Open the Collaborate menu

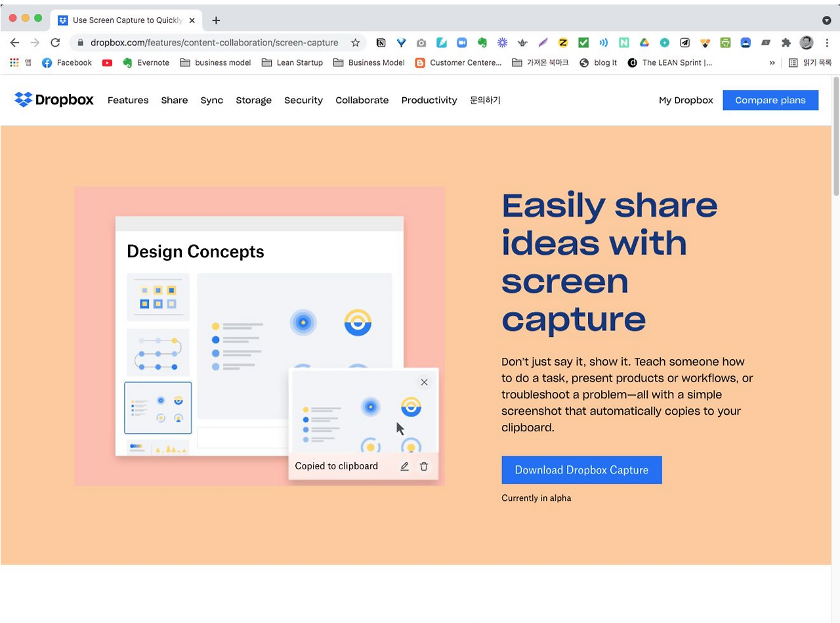click(x=362, y=100)
